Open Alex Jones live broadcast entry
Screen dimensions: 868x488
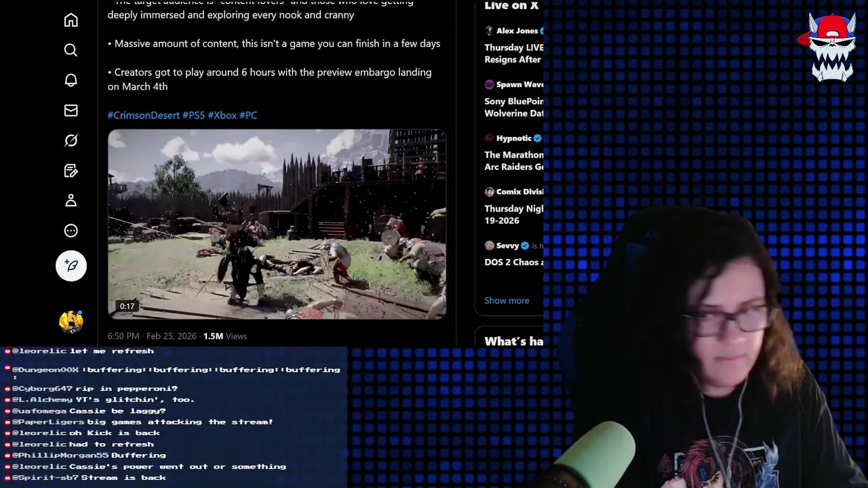[x=513, y=45]
